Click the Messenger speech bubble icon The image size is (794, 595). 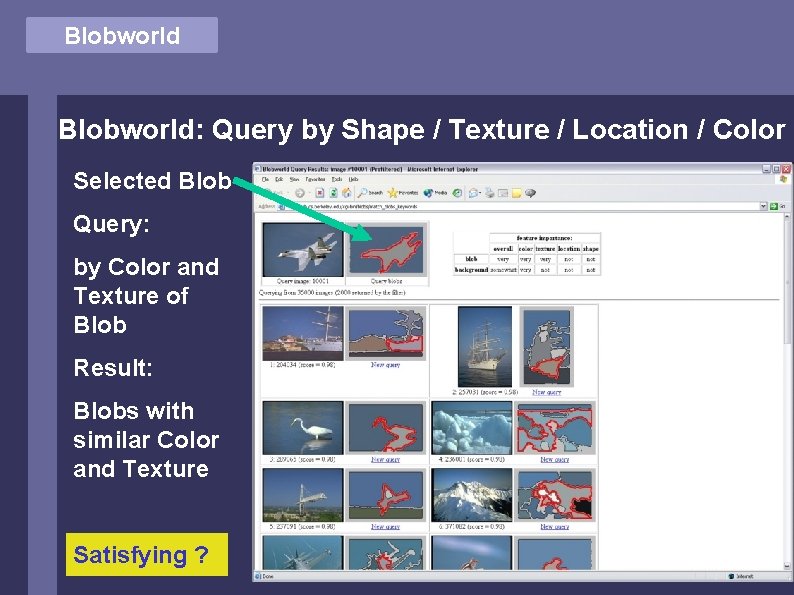point(530,193)
